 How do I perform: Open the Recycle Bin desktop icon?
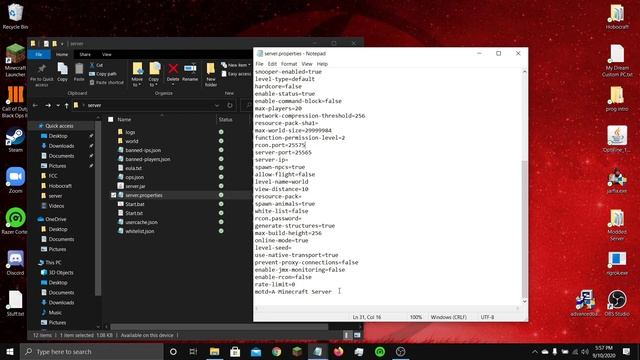[15, 16]
